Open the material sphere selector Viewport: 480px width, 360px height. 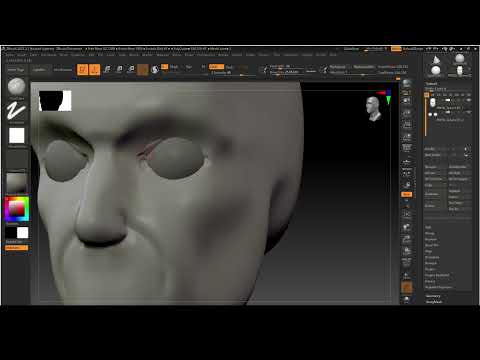(16, 182)
